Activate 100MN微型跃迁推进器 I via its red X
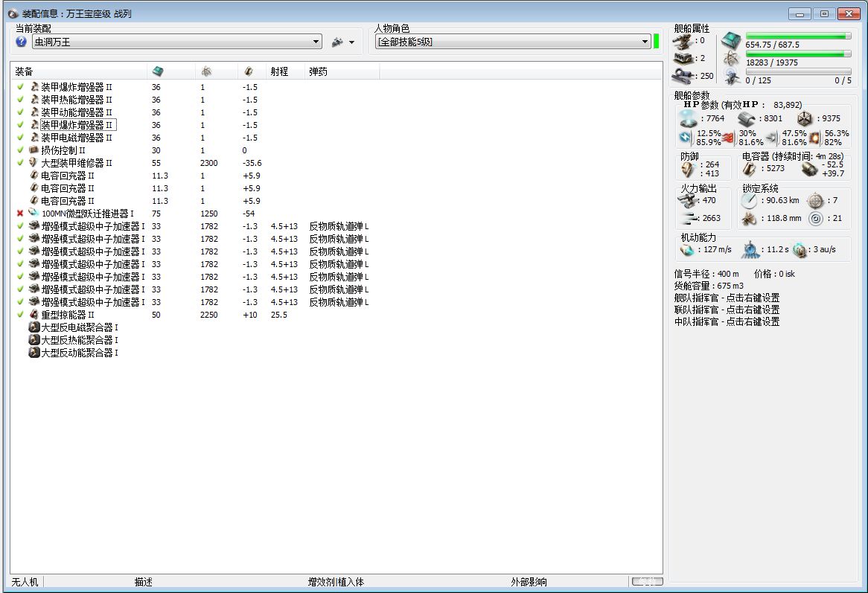This screenshot has width=868, height=593. (20, 213)
